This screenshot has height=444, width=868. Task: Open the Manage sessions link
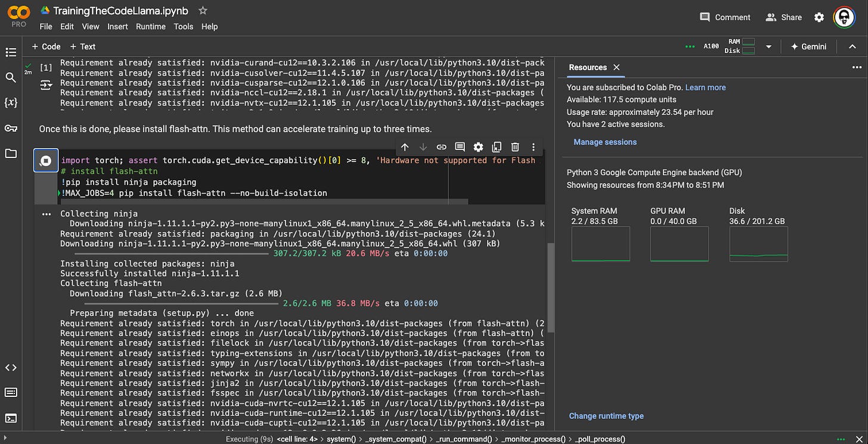click(605, 142)
